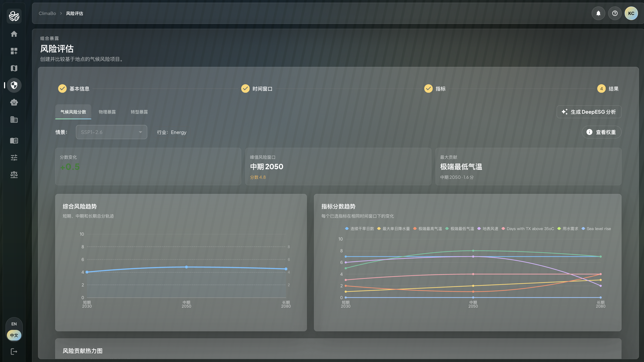
Task: Click the info icon in 查看权重
Action: coord(589,132)
